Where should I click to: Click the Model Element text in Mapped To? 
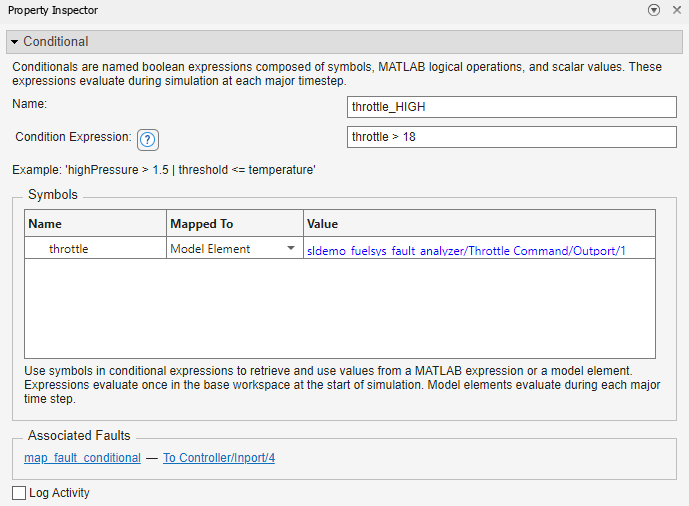[210, 249]
